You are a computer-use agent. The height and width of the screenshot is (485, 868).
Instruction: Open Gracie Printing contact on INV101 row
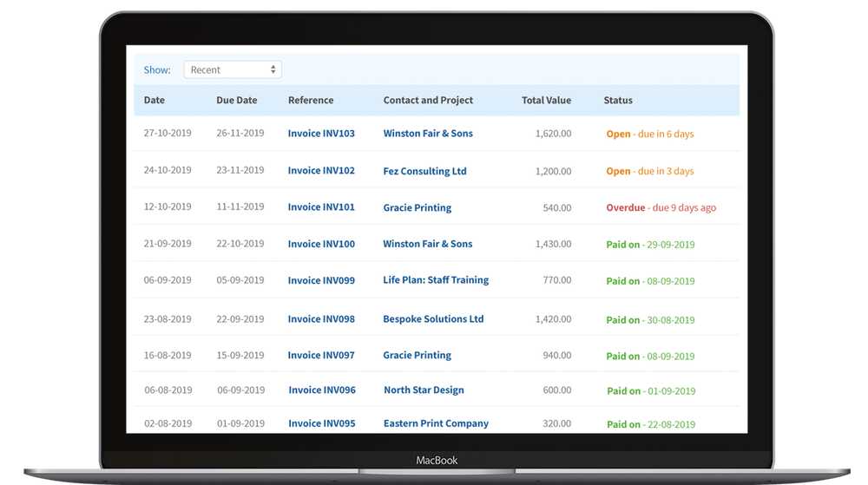(417, 207)
